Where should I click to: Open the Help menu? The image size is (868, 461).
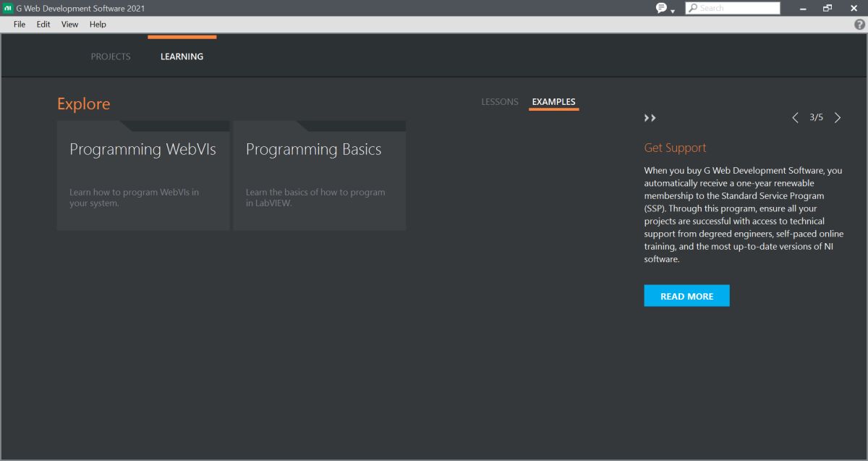[98, 24]
